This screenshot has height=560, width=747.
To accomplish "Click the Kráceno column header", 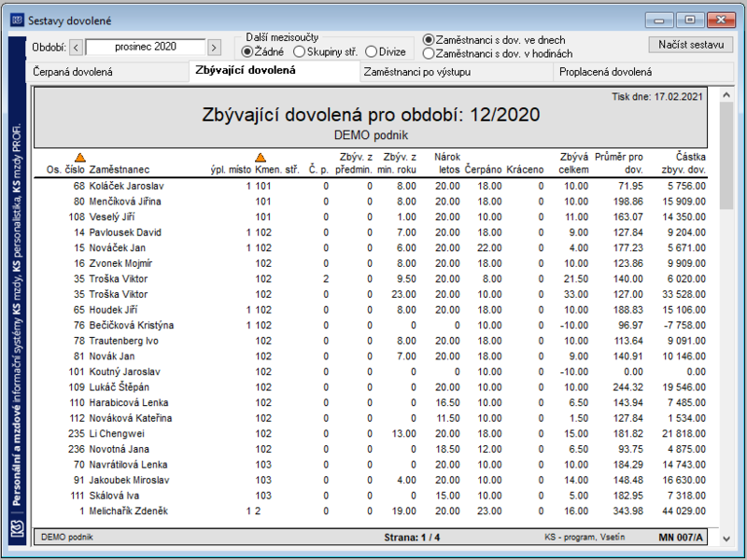I will click(525, 170).
